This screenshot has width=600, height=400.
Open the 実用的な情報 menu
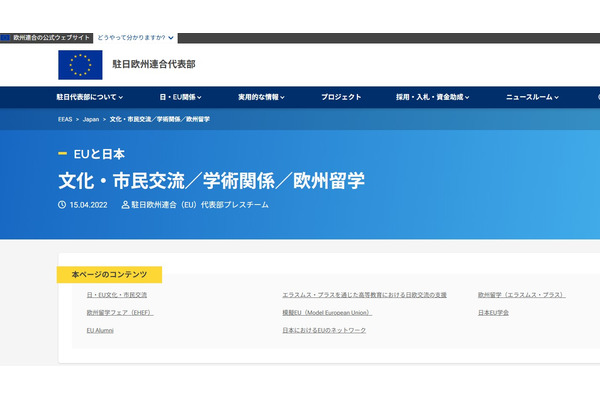pyautogui.click(x=261, y=97)
